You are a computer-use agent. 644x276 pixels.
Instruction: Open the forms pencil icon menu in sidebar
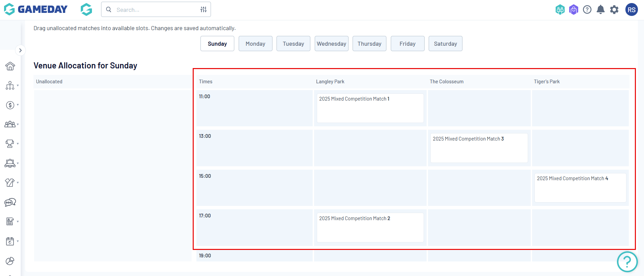point(10,221)
